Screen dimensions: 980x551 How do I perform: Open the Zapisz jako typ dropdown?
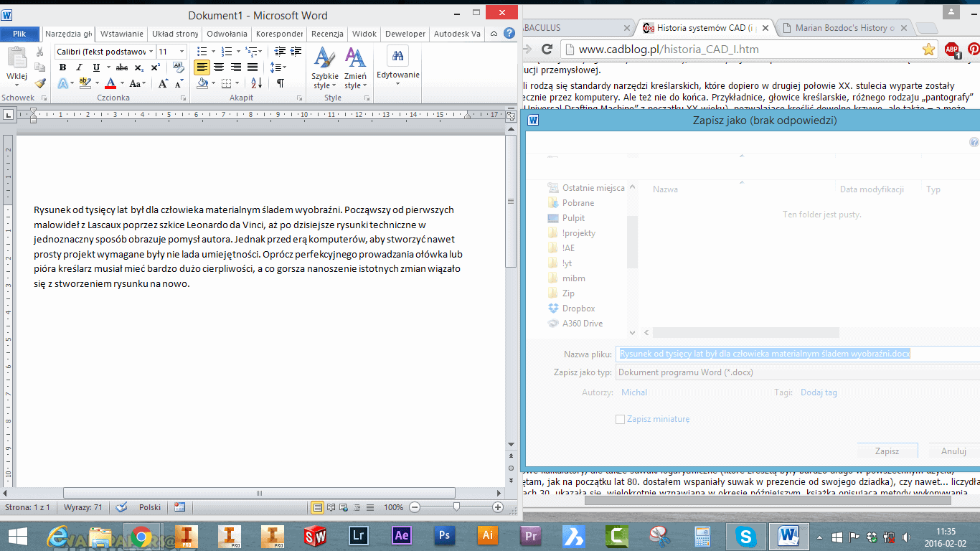click(x=796, y=372)
